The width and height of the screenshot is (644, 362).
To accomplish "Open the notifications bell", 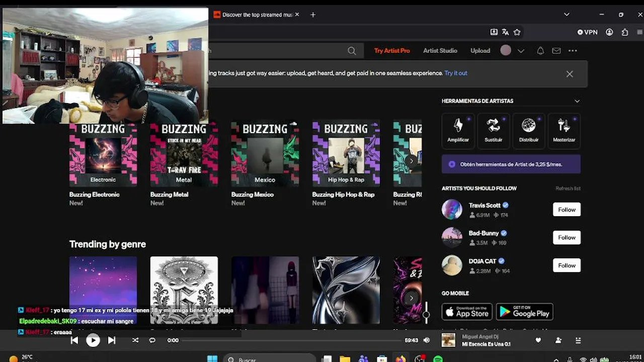I will coord(540,51).
